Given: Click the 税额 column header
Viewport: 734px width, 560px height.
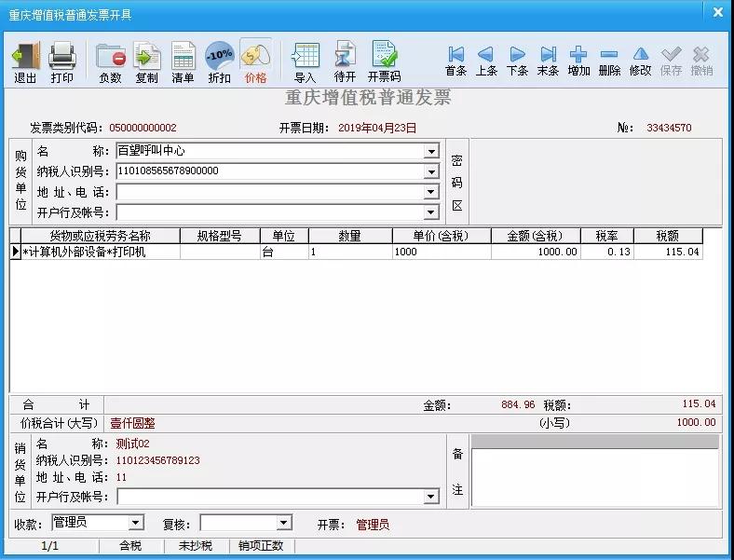Looking at the screenshot, I should pos(668,236).
